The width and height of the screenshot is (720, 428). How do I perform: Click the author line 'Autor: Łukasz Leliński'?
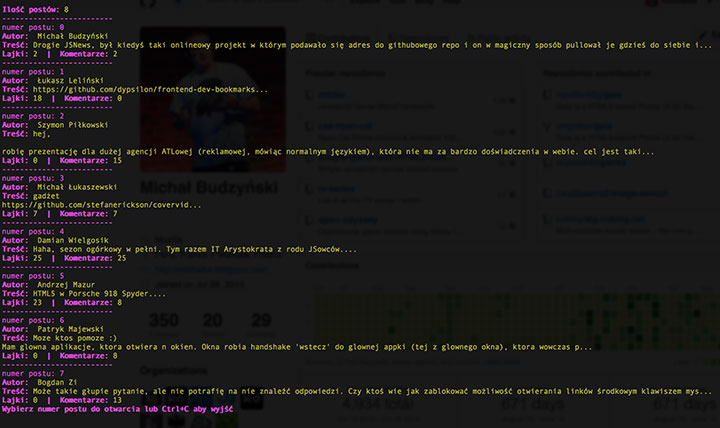pos(53,80)
